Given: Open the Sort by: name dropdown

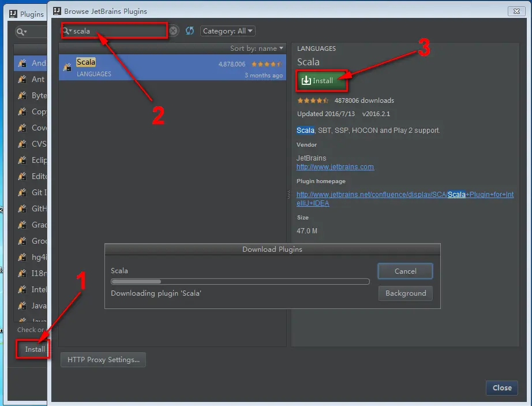Looking at the screenshot, I should coord(257,48).
